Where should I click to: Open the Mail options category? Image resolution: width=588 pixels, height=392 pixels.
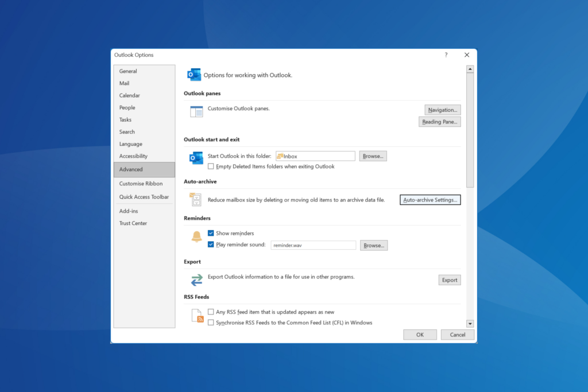(125, 83)
